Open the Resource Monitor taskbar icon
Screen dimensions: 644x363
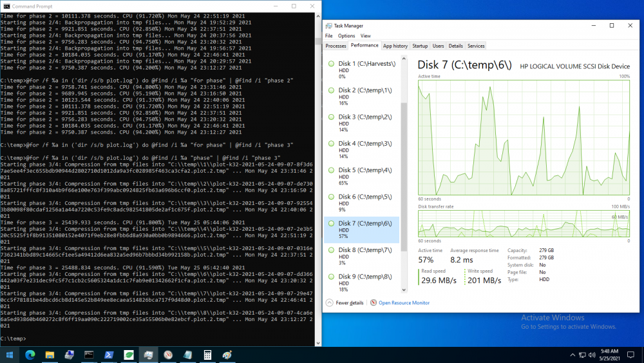[168, 355]
